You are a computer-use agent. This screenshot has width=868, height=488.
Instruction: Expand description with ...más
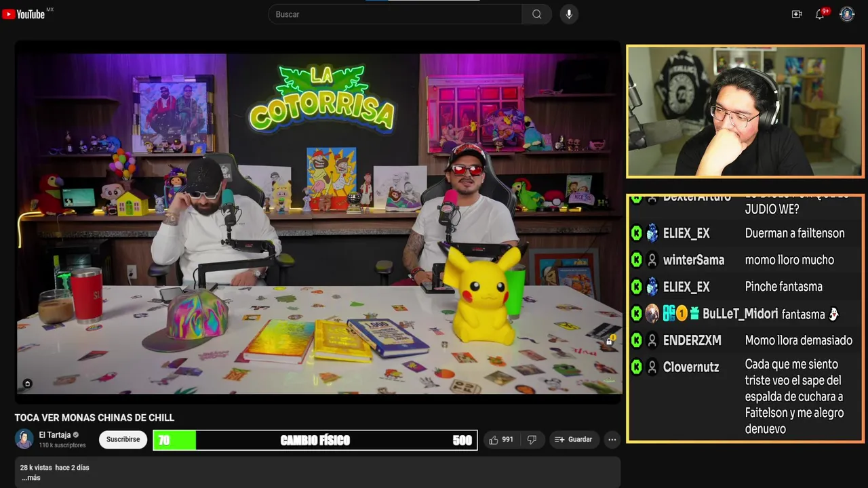(31, 478)
